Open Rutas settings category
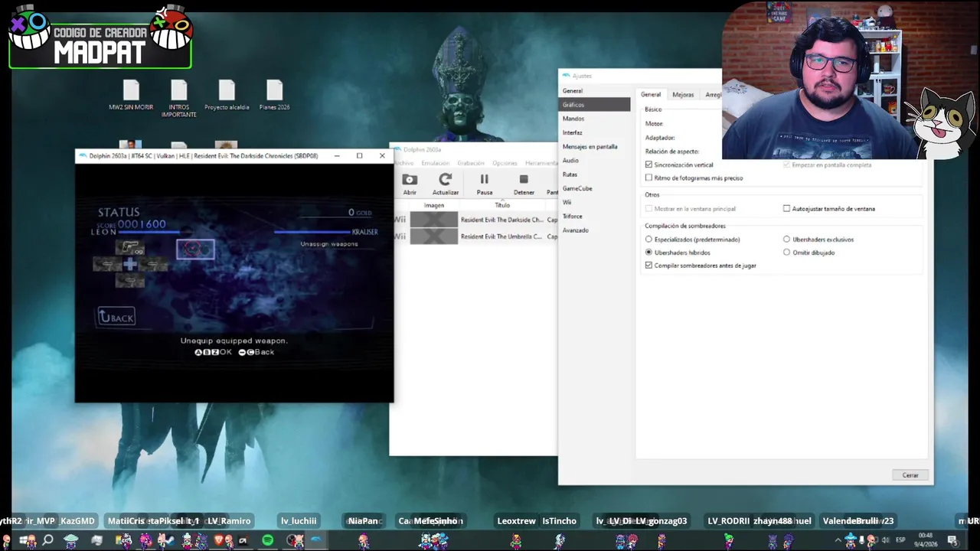980x551 pixels. pyautogui.click(x=594, y=174)
